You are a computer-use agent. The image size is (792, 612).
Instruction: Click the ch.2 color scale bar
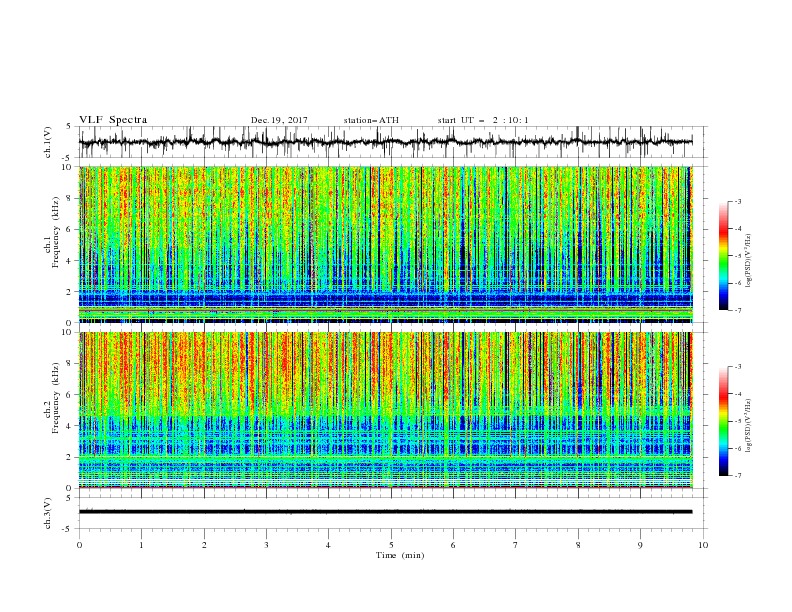723,421
